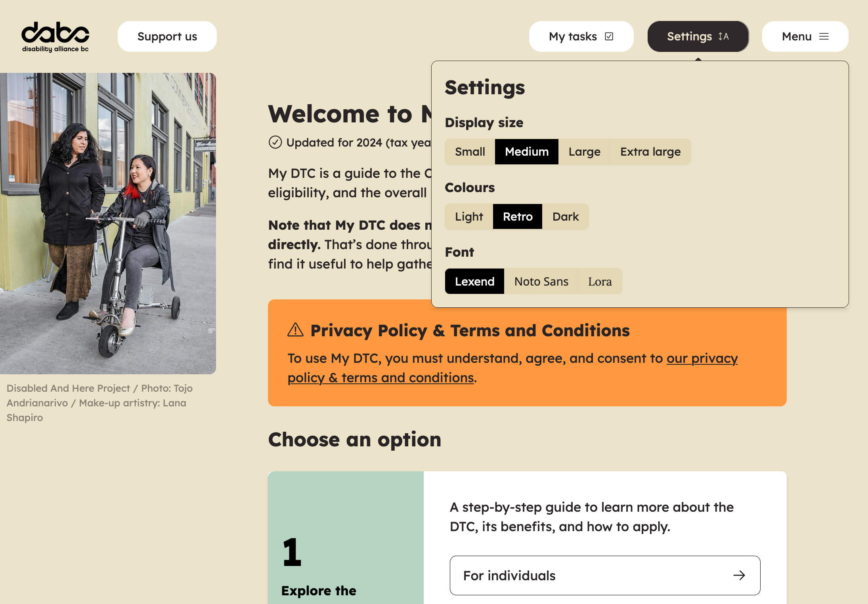Click the DABC disability alliance logo
The width and height of the screenshot is (868, 604).
coord(55,37)
